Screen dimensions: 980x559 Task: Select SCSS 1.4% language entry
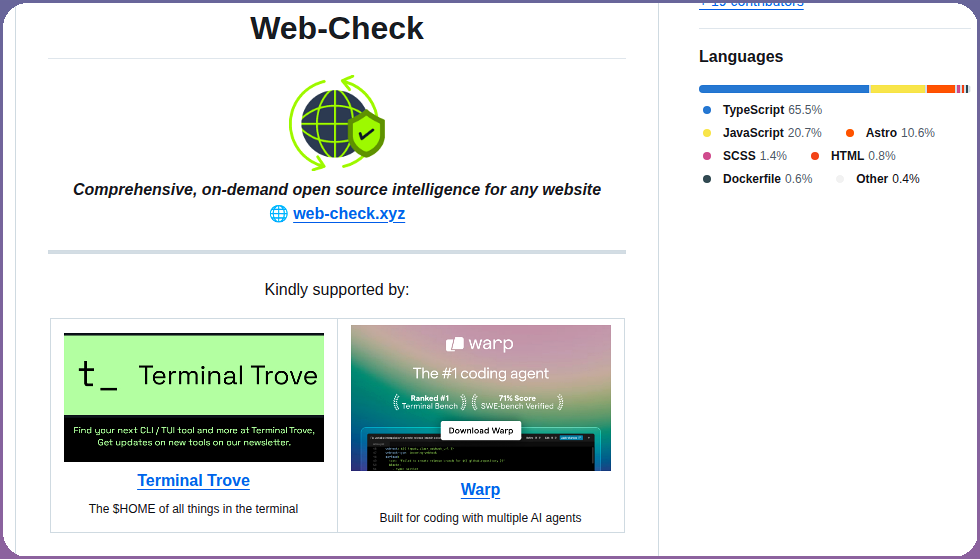pos(744,156)
